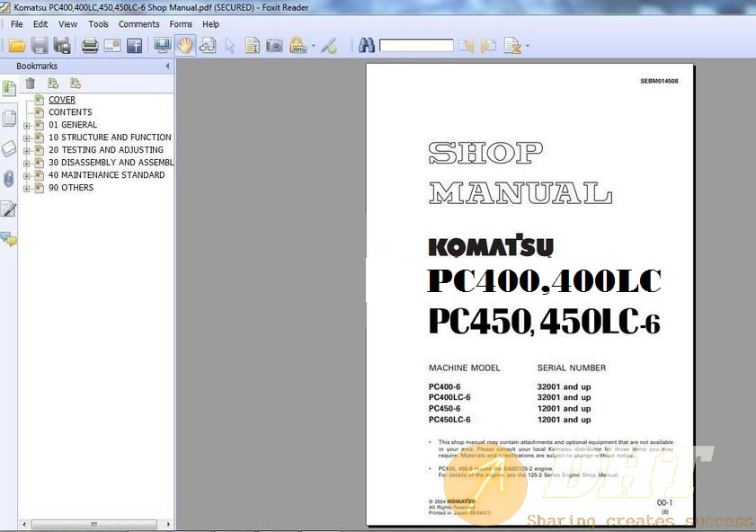Select the 20 TESTING AND ADJUSTING bookmark
The height and width of the screenshot is (532, 756).
(106, 150)
